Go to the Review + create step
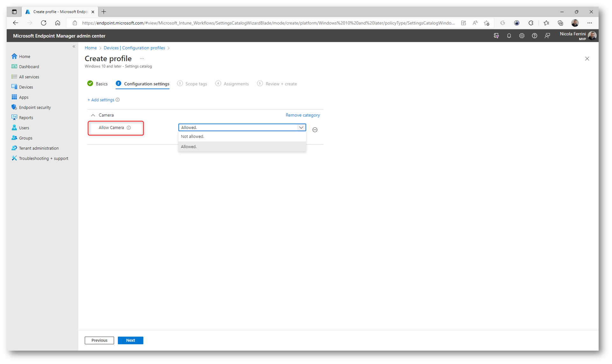612x364 pixels. [x=277, y=84]
